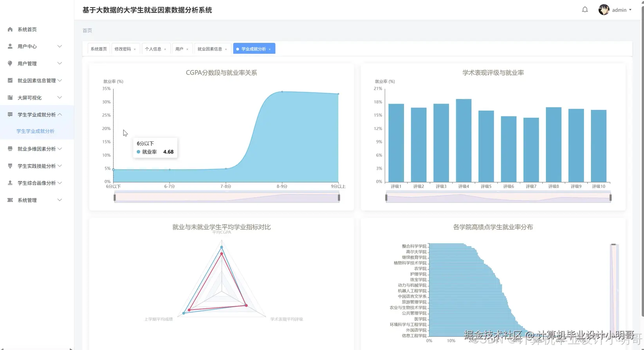Click the home icon beside 系统首页

coord(10,29)
